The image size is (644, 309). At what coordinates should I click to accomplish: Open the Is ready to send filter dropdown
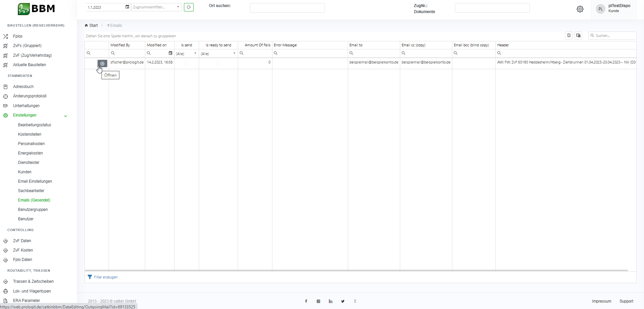coord(234,53)
